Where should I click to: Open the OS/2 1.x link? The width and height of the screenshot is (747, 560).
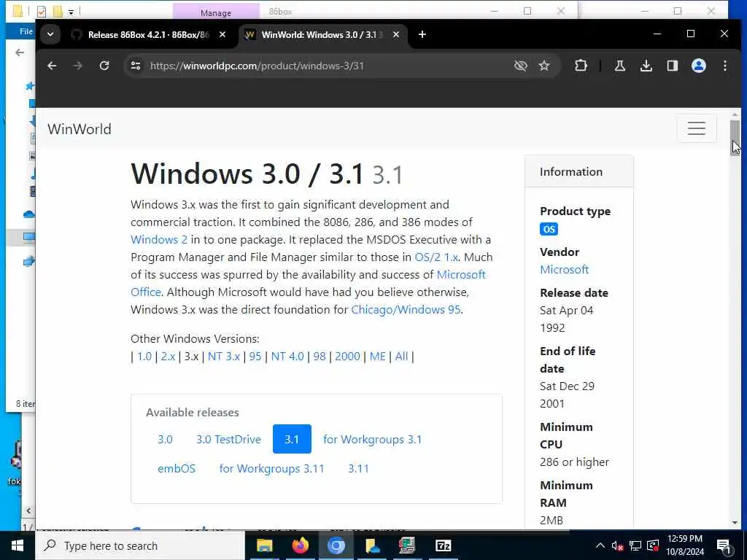point(436,257)
